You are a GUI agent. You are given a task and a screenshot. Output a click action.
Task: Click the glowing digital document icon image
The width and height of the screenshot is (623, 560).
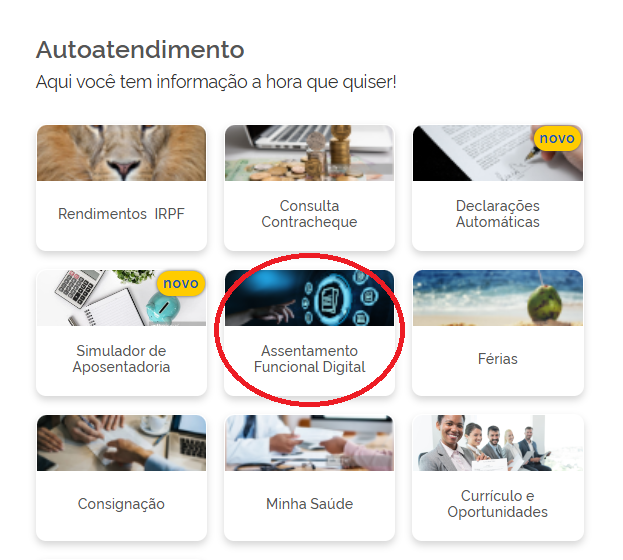pyautogui.click(x=309, y=298)
